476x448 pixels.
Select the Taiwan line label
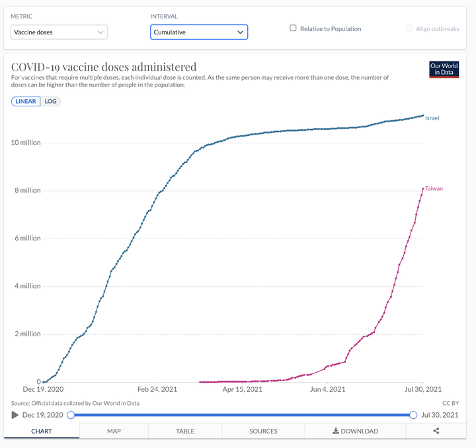pyautogui.click(x=434, y=188)
